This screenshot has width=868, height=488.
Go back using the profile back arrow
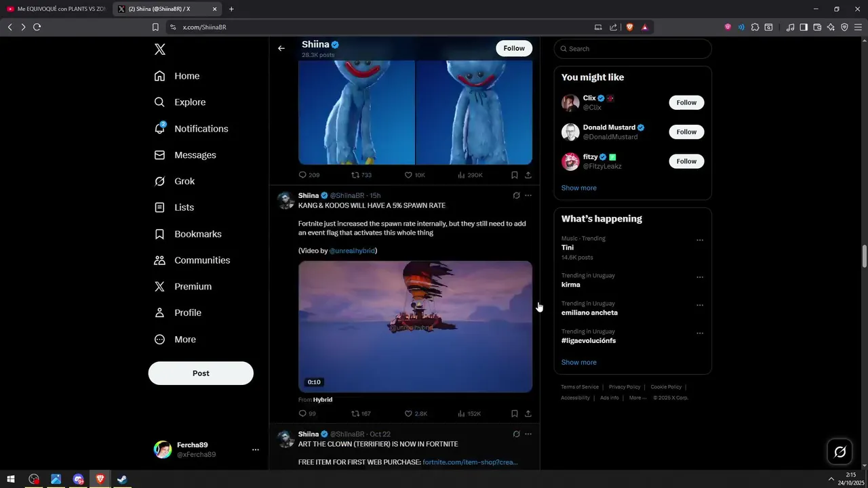pyautogui.click(x=281, y=48)
